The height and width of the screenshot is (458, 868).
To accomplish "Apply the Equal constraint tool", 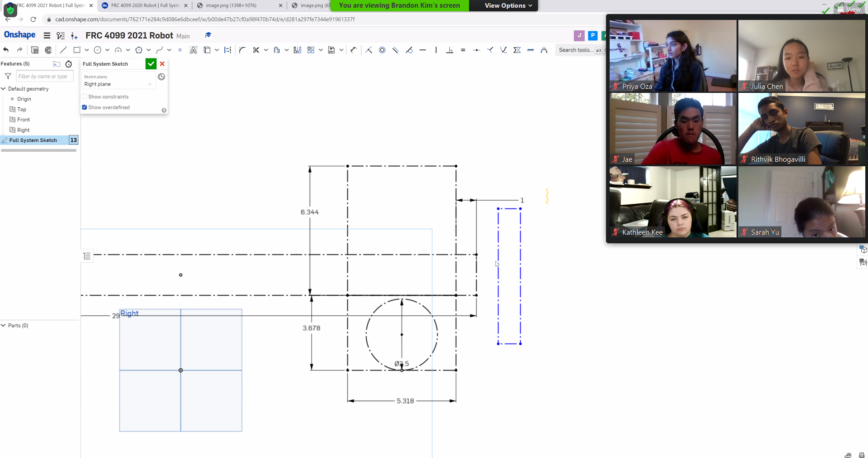I will coord(463,50).
